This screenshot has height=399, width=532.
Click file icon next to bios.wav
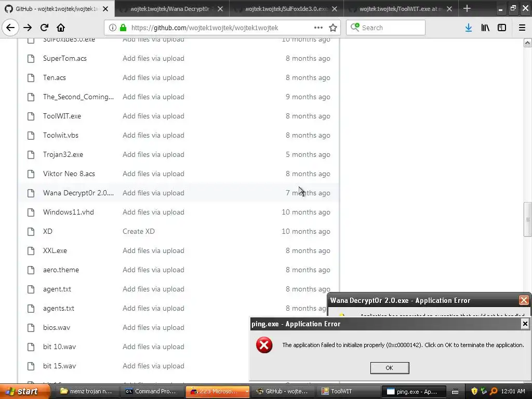[x=31, y=327]
